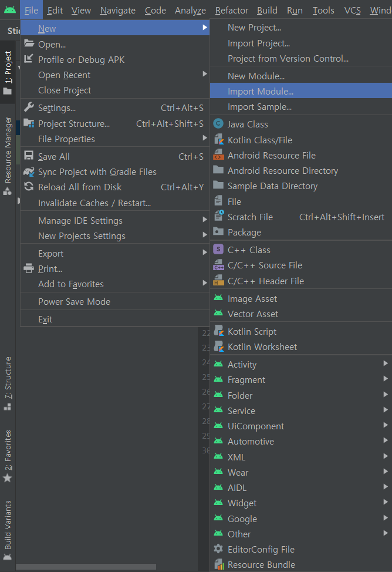Click the Settings wrench icon
Image resolution: width=392 pixels, height=572 pixels.
[x=29, y=107]
